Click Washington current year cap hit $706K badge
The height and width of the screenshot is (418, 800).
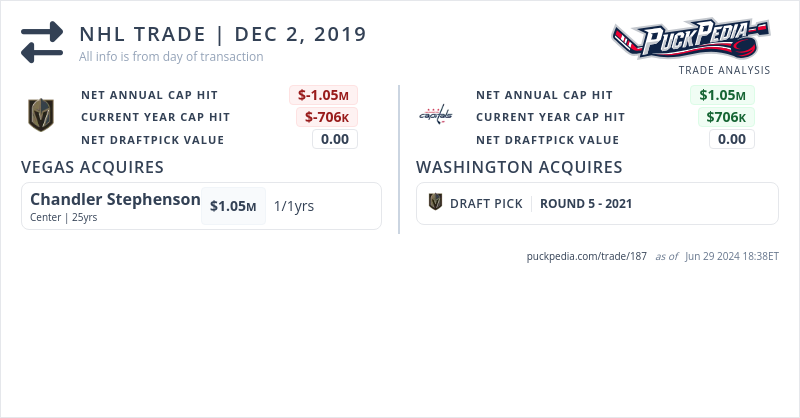[x=725, y=117]
